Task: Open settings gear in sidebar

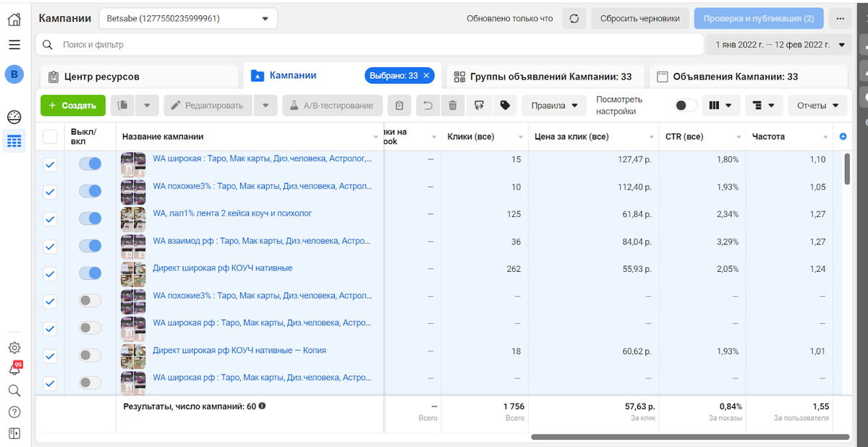Action: [14, 348]
